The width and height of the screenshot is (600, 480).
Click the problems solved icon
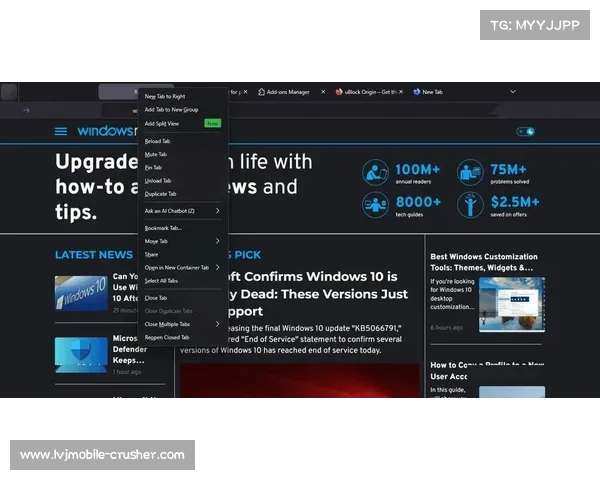pyautogui.click(x=470, y=172)
